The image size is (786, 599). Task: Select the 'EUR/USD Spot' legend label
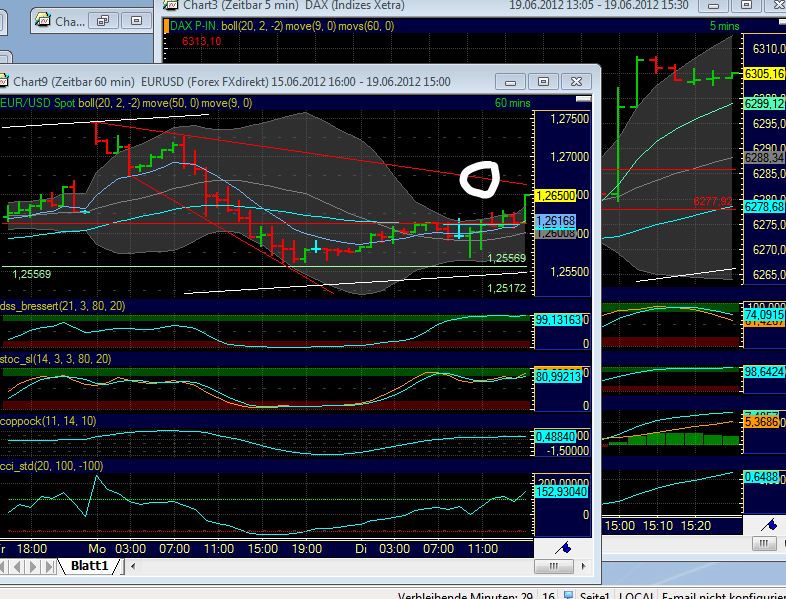38,103
